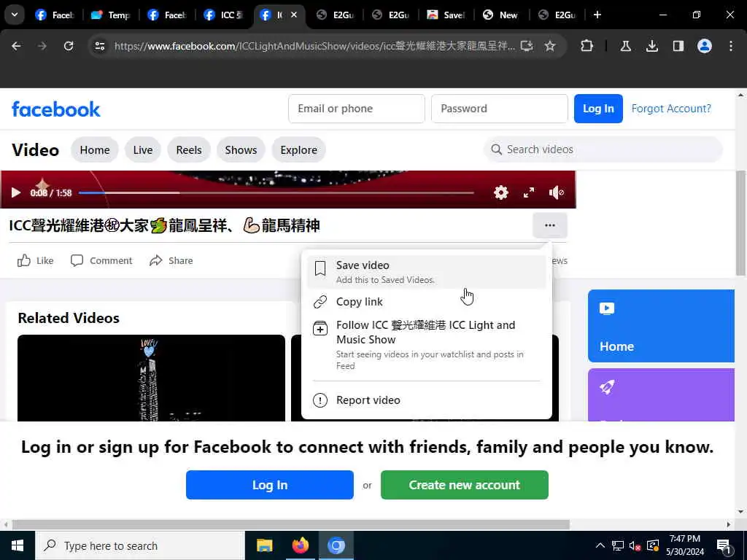Click the install app icon in address bar

527,46
